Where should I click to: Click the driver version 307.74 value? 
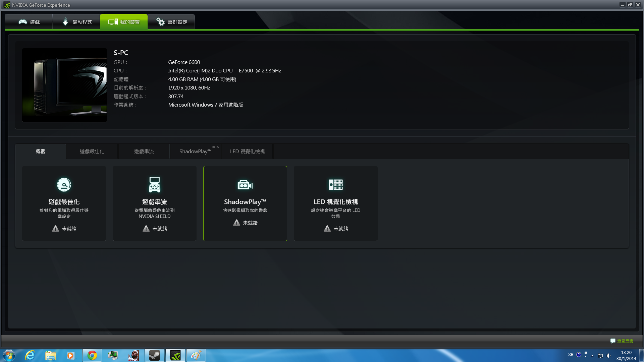pyautogui.click(x=176, y=97)
